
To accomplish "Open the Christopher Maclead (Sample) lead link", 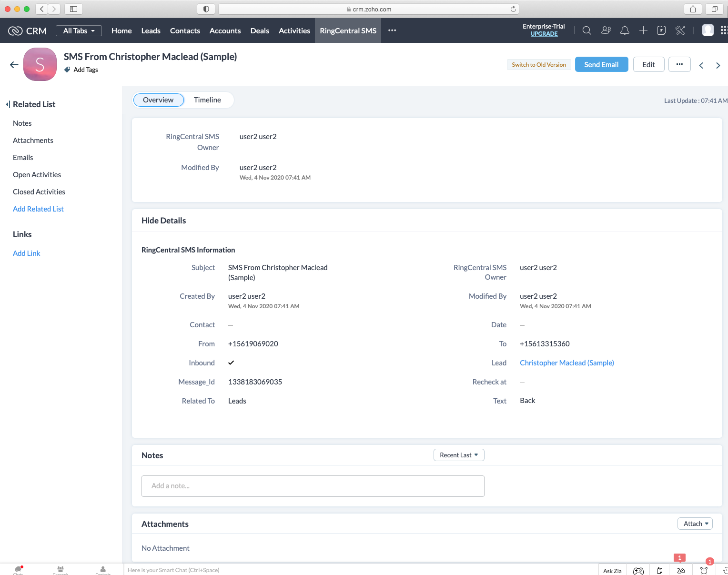I will click(x=566, y=363).
